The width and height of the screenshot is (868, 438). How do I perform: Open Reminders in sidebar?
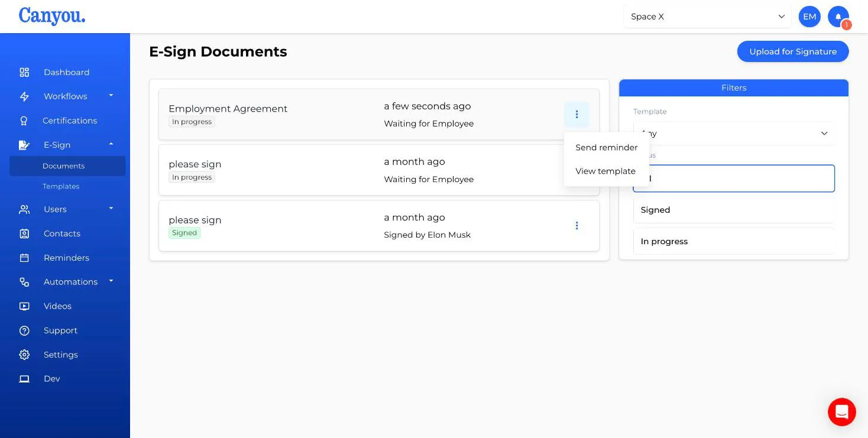tap(66, 258)
